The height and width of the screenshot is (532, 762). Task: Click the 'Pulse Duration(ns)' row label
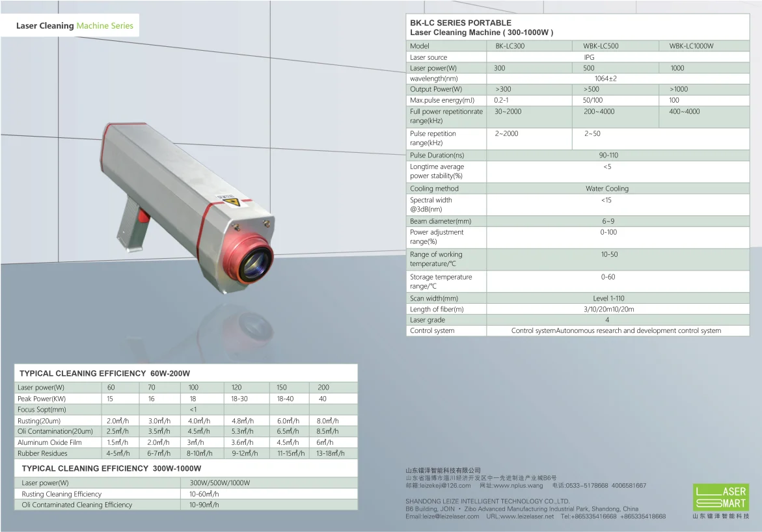click(x=437, y=155)
